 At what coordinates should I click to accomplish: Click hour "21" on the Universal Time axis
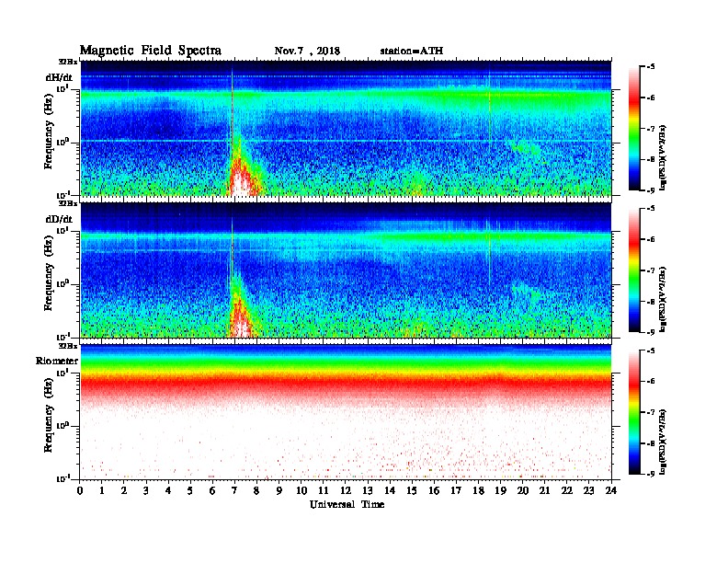(544, 491)
